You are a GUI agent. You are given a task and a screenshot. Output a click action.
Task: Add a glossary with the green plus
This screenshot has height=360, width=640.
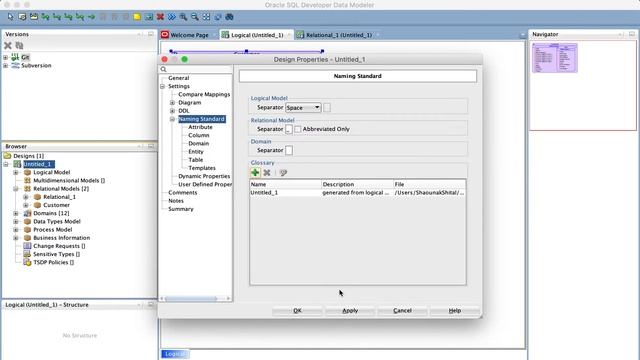pyautogui.click(x=255, y=173)
